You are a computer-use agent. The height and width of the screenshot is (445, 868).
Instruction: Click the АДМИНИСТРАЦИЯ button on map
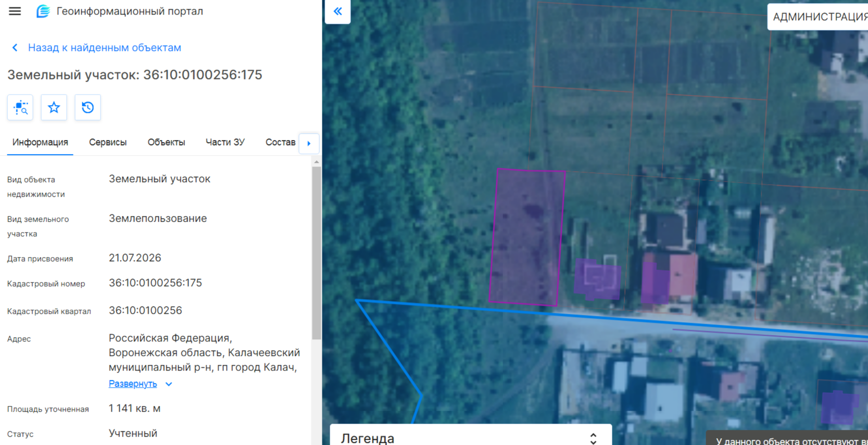point(819,17)
